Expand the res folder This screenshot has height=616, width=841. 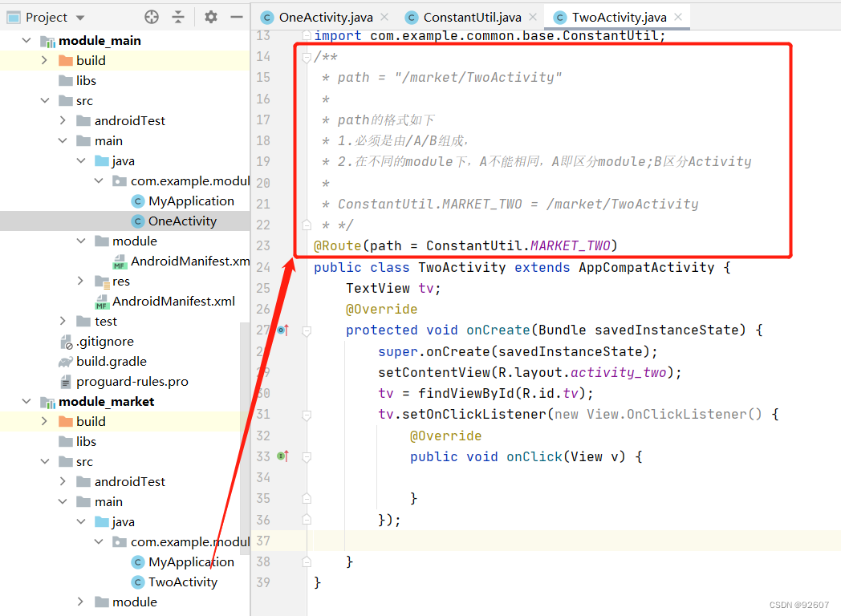[80, 281]
